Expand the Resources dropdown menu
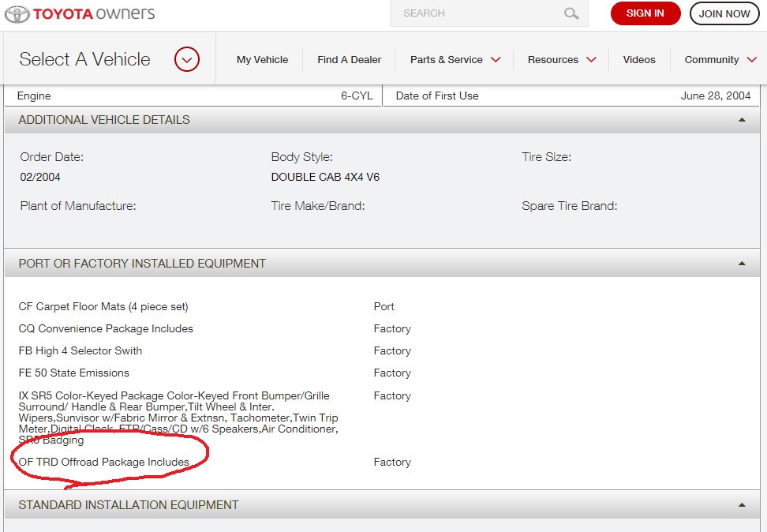Screen dimensions: 767x532 pos(562,60)
